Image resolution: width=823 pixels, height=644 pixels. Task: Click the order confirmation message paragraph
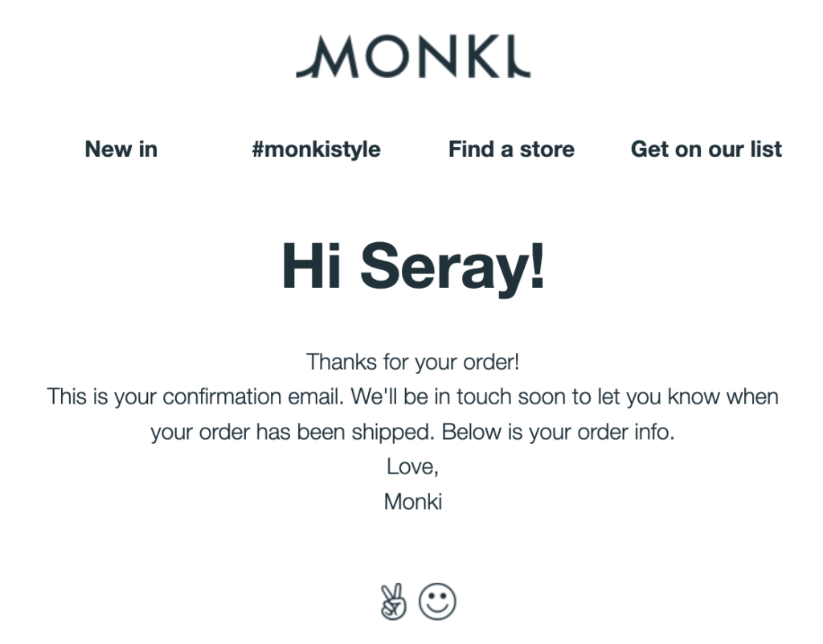[412, 414]
